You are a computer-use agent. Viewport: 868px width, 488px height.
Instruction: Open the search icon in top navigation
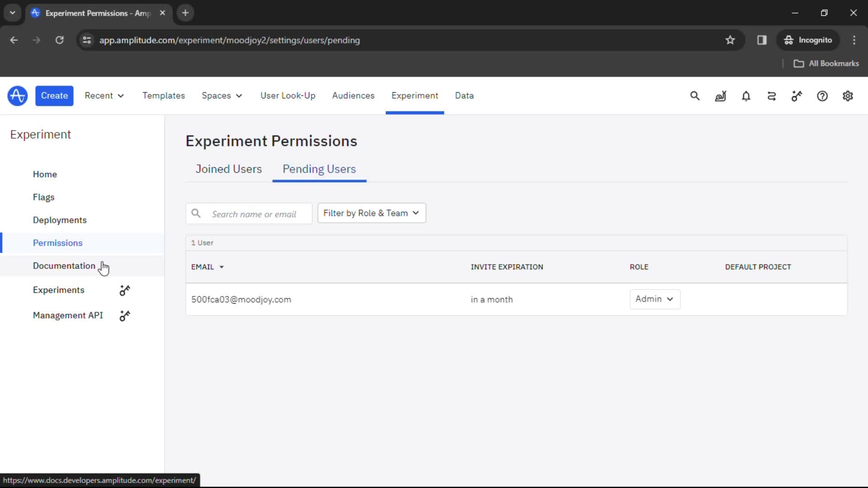point(695,95)
